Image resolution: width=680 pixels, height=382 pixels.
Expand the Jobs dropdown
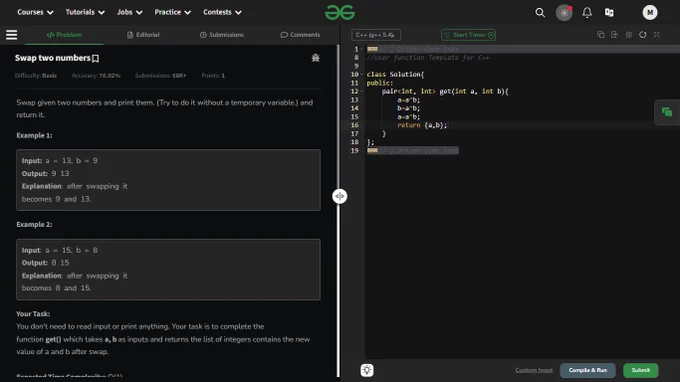point(129,12)
